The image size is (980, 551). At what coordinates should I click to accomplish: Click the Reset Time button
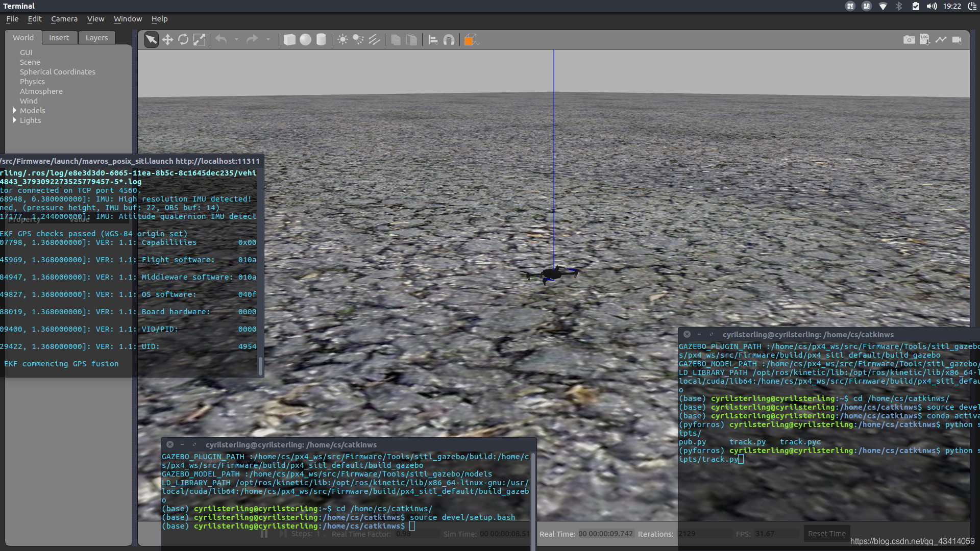826,534
